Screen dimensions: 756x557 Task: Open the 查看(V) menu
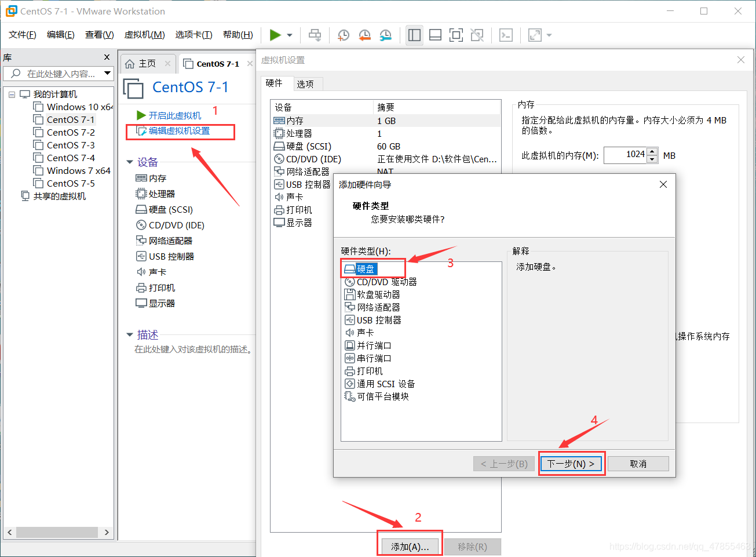point(99,35)
